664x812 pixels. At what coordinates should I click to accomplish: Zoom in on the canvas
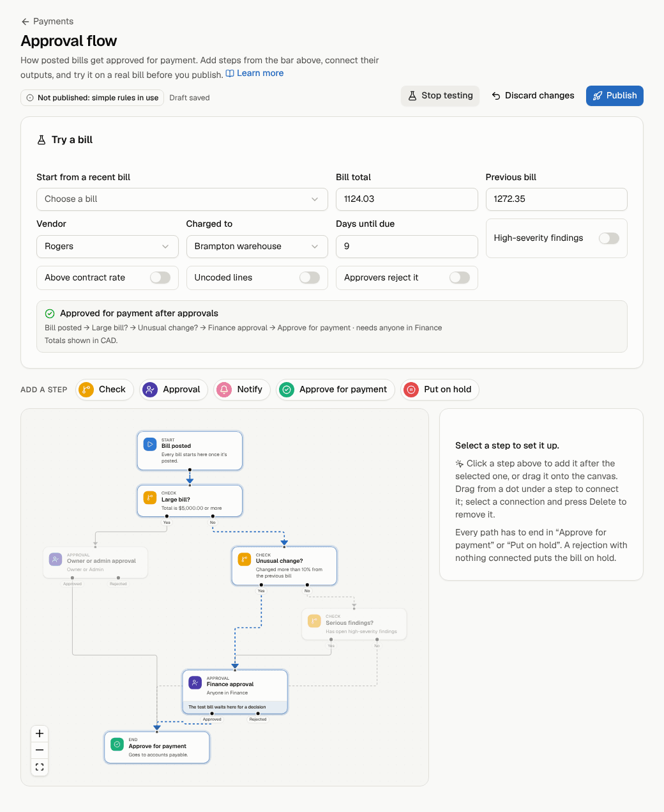40,733
